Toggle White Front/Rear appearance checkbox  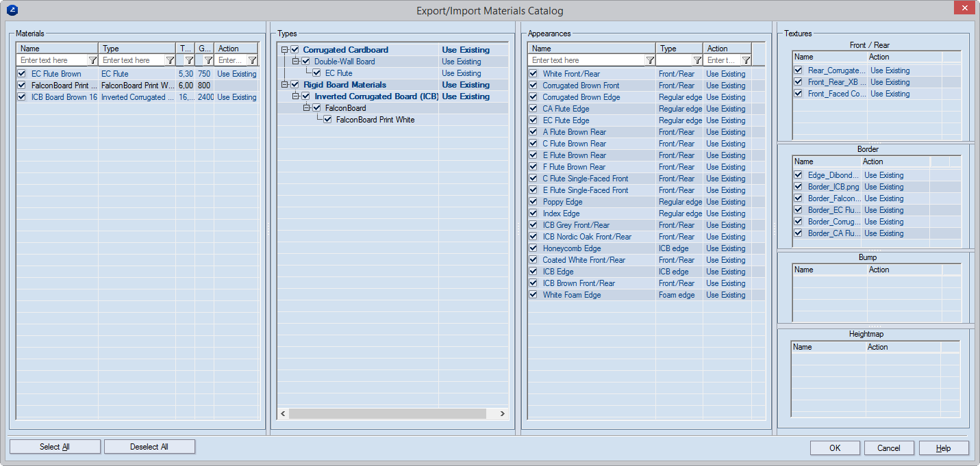[533, 74]
